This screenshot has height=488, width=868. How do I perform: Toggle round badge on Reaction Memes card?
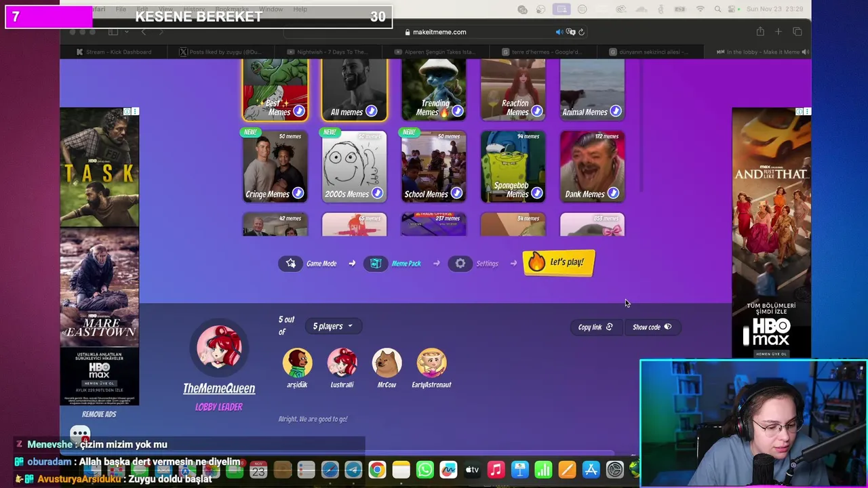click(536, 111)
